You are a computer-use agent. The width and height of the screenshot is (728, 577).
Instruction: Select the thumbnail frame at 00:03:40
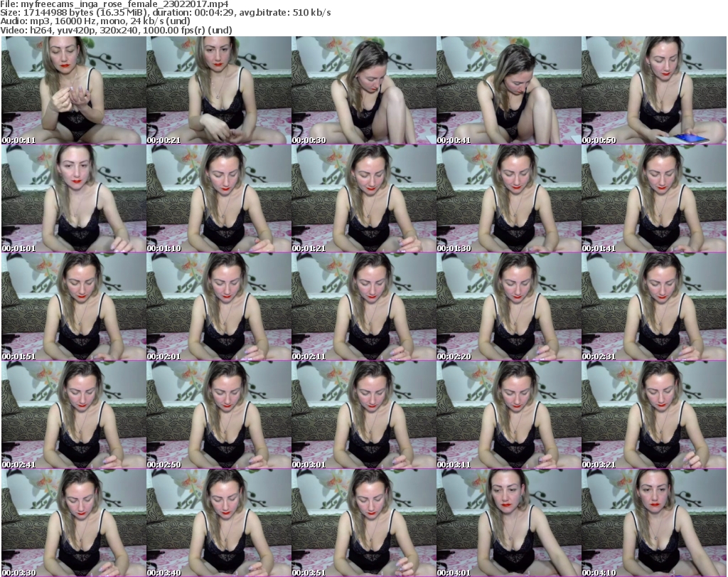[219, 523]
